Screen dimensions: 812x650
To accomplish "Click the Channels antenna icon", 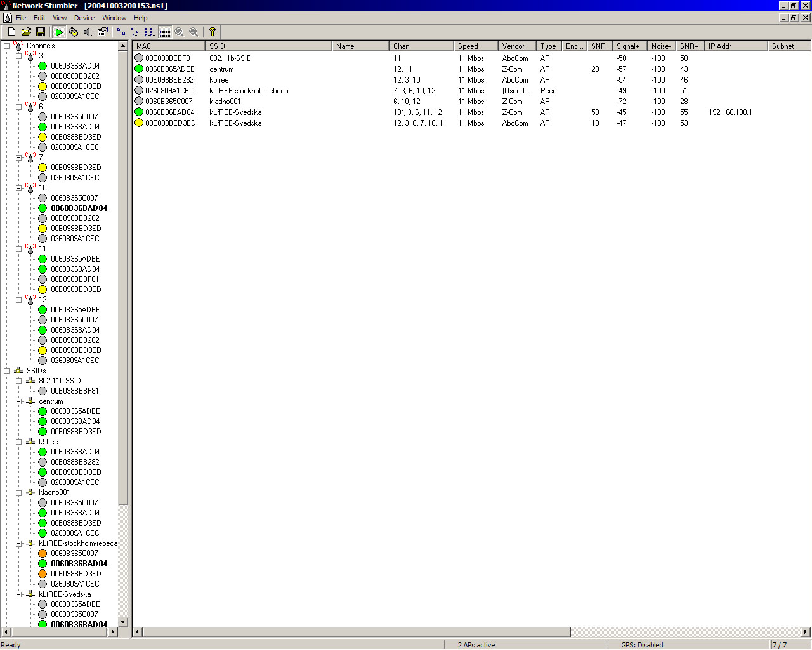I will pyautogui.click(x=18, y=46).
